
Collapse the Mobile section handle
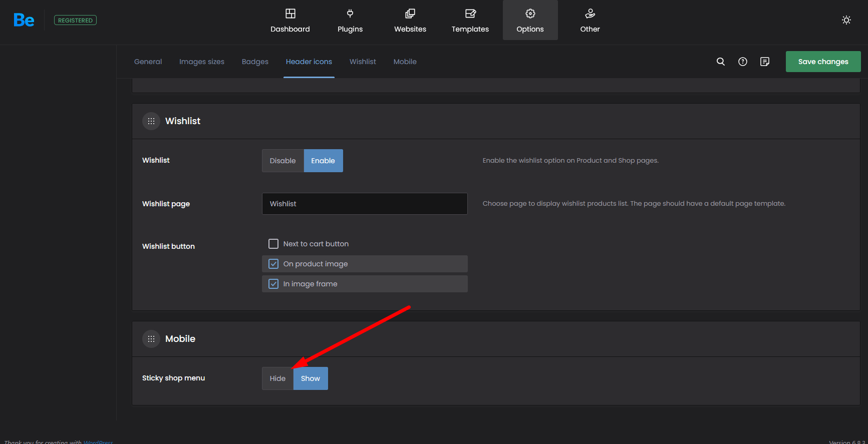click(x=151, y=339)
